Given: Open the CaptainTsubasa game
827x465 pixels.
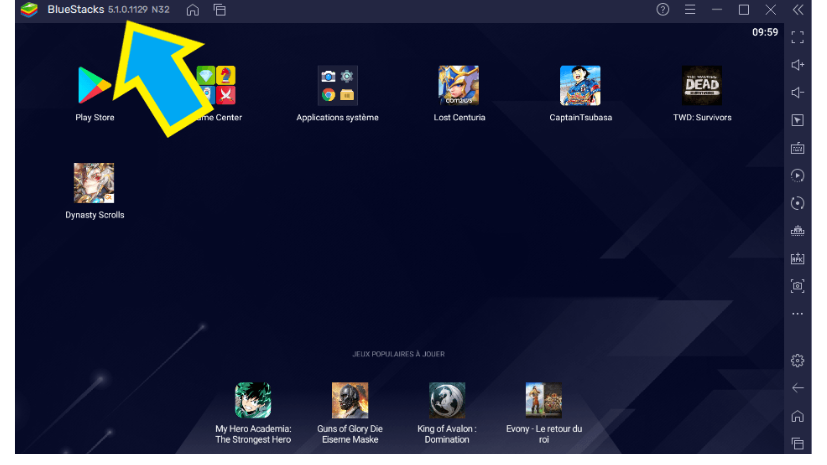Looking at the screenshot, I should [580, 86].
